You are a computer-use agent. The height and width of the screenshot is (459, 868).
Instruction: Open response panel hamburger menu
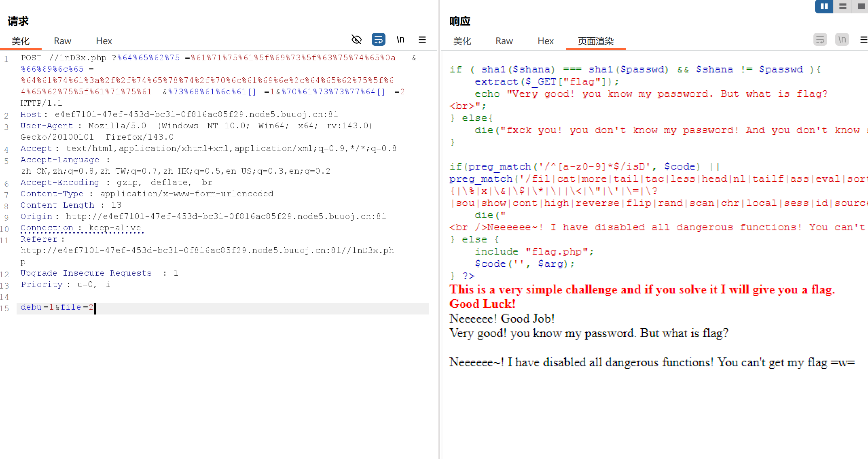(863, 40)
